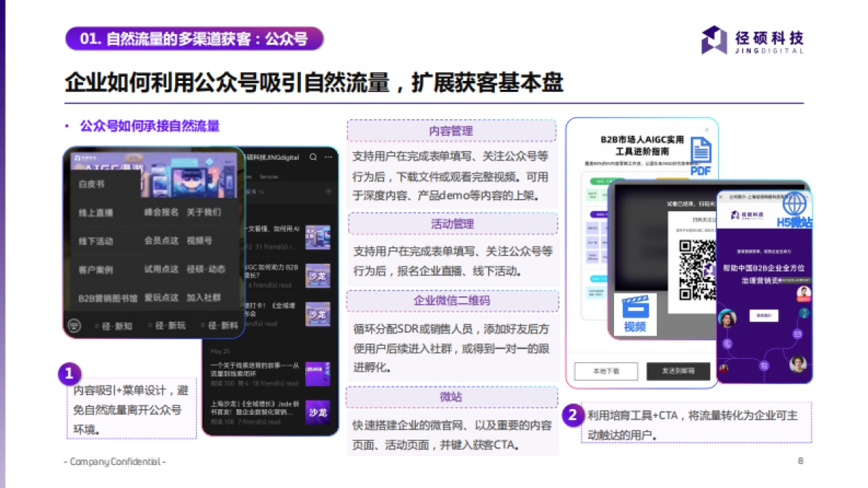Tap the search icon in the account header
Image resolution: width=868 pixels, height=488 pixels.
click(312, 157)
